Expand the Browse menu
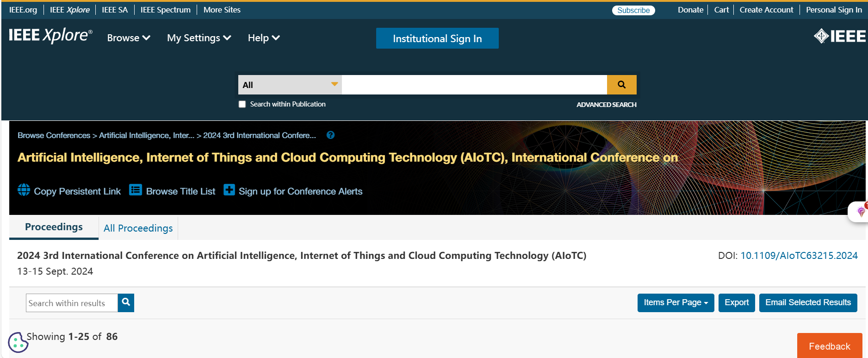 pos(129,38)
